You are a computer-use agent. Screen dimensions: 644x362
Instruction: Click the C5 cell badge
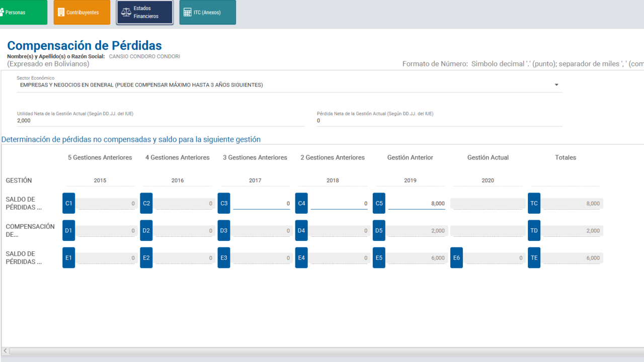tap(379, 203)
